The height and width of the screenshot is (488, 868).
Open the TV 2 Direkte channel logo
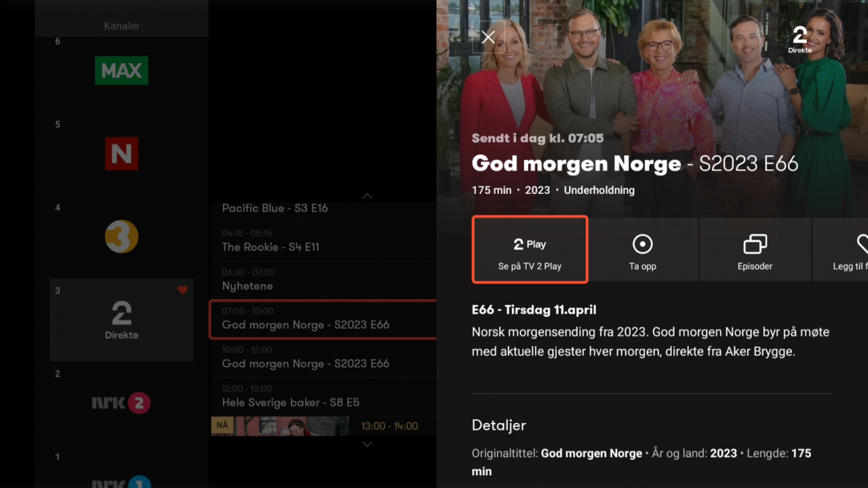click(x=121, y=320)
